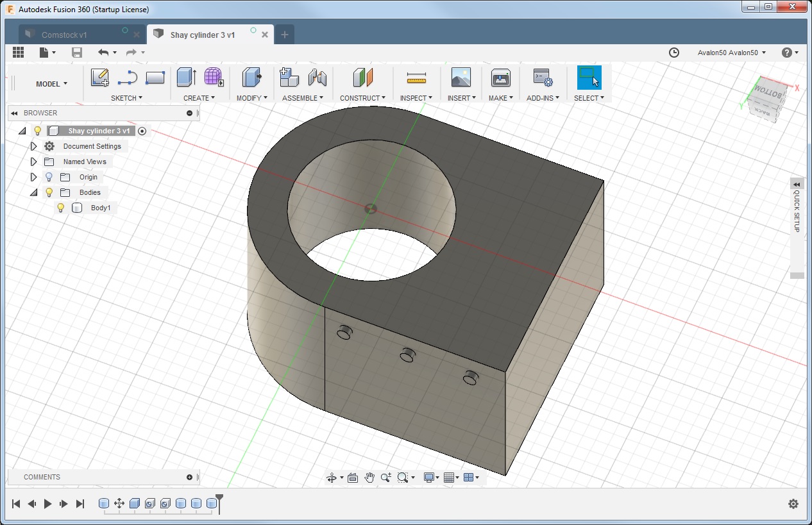This screenshot has width=812, height=525.
Task: Click the Insert Decal image icon
Action: point(461,78)
